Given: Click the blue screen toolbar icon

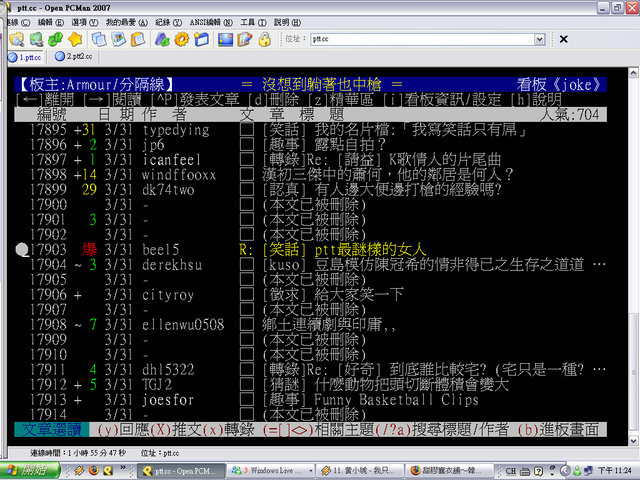Looking at the screenshot, I should (225, 39).
